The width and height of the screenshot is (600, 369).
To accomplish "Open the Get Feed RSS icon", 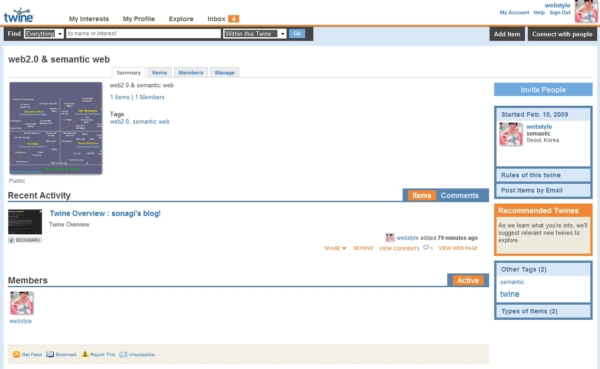I will point(16,354).
